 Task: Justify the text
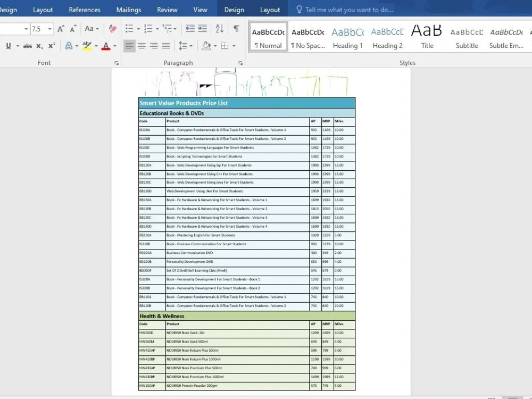click(x=166, y=46)
